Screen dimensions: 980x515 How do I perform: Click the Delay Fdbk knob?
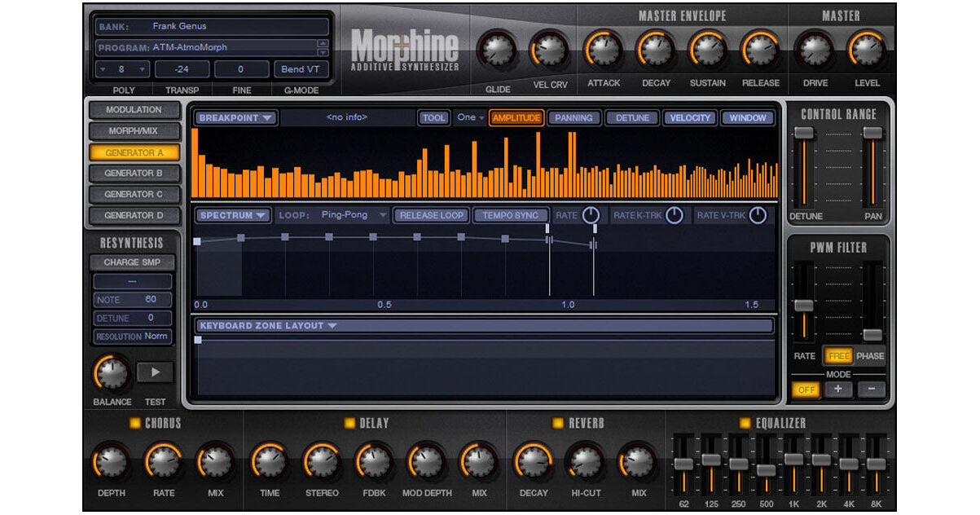pos(374,461)
